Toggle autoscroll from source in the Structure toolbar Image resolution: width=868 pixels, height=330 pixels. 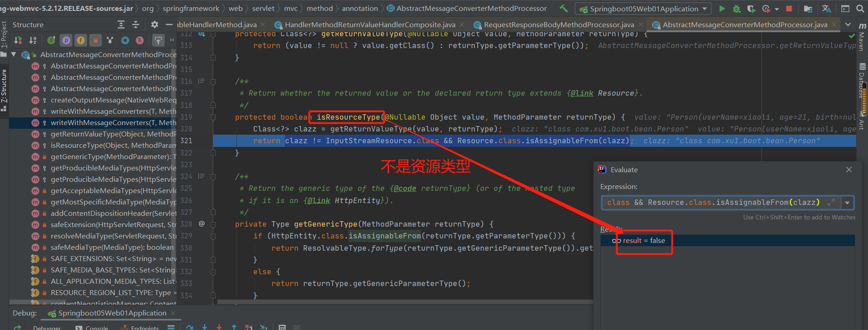(158, 40)
